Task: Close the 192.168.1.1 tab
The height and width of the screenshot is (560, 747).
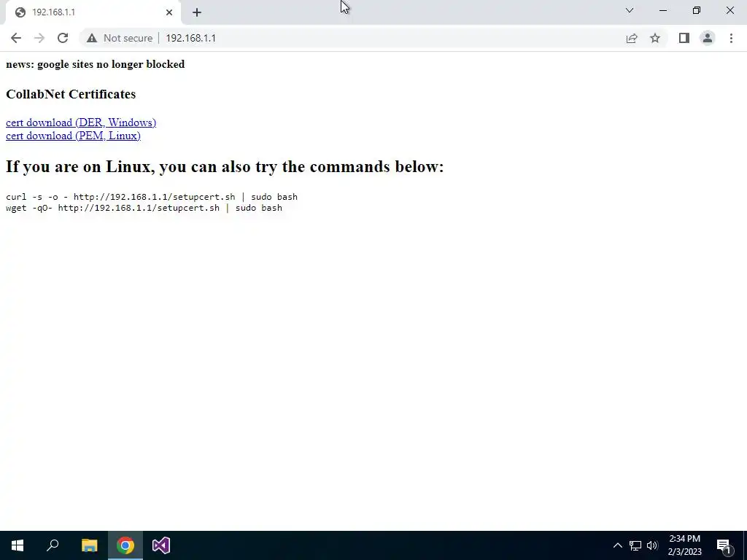Action: (169, 12)
